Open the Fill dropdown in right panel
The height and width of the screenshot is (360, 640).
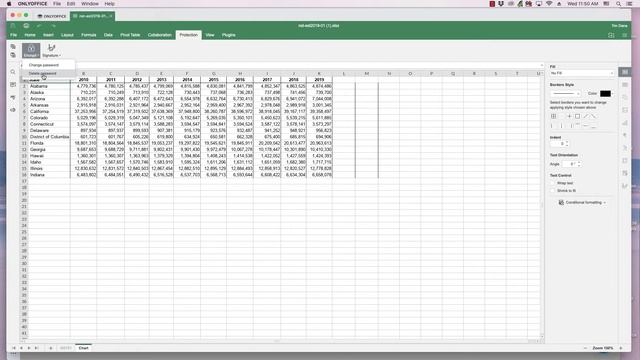(582, 73)
